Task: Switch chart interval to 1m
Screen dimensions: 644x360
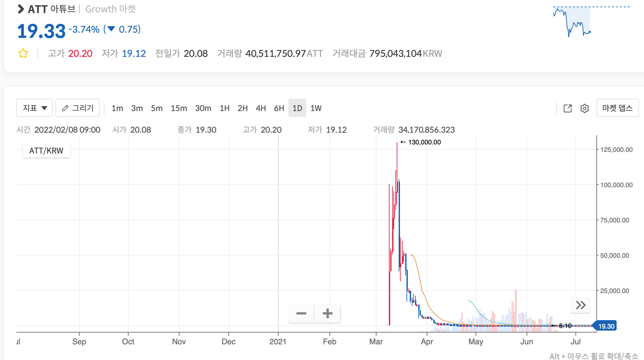Action: [117, 108]
